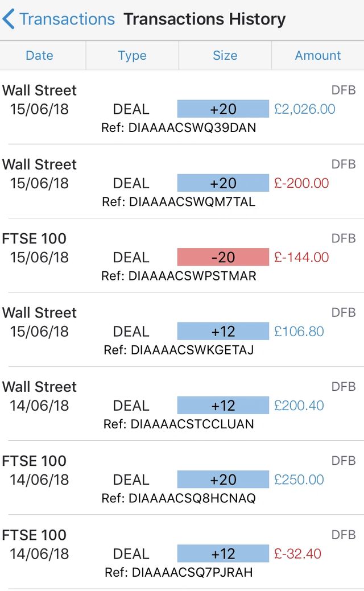Tap the Transactions History title
Screen dimensions: 364x591
[205, 19]
